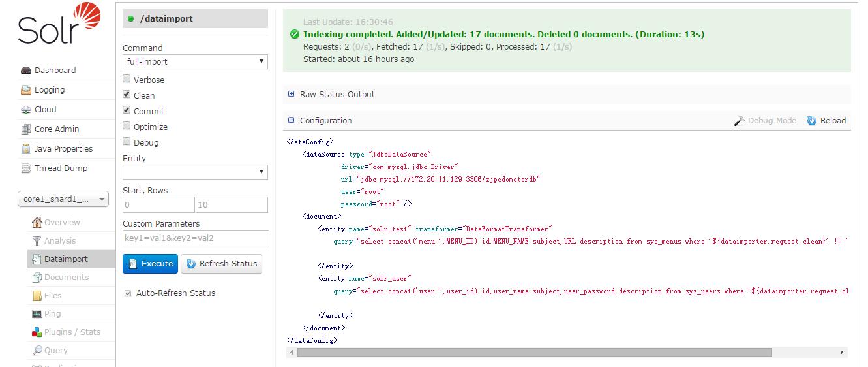This screenshot has height=367, width=868.
Task: Open the core1_shard1 core selector
Action: pyautogui.click(x=63, y=200)
